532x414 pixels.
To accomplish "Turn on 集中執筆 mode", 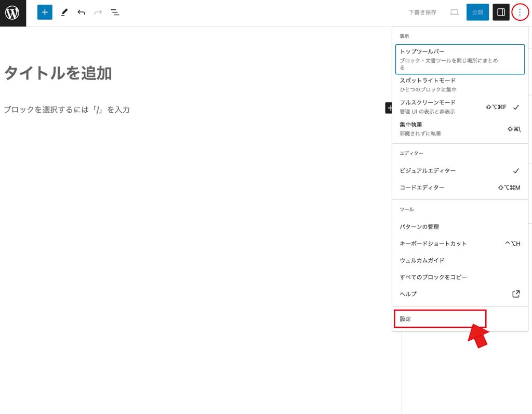I will pyautogui.click(x=460, y=129).
